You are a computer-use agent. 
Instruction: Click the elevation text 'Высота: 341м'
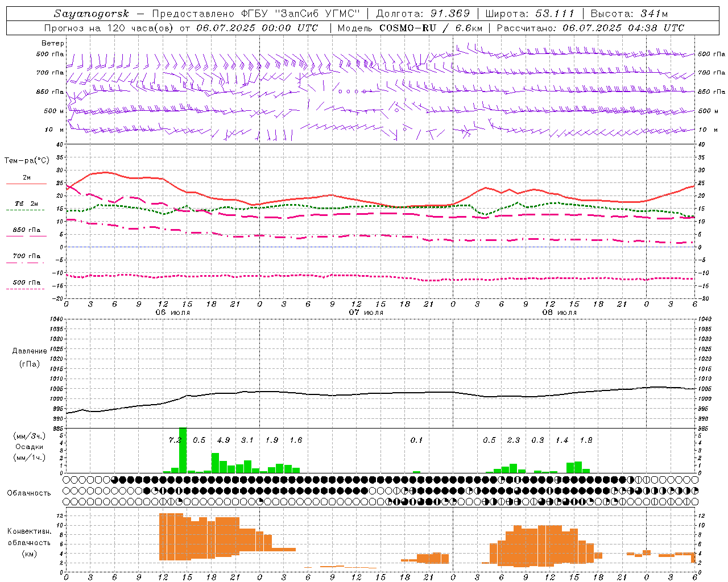[629, 14]
